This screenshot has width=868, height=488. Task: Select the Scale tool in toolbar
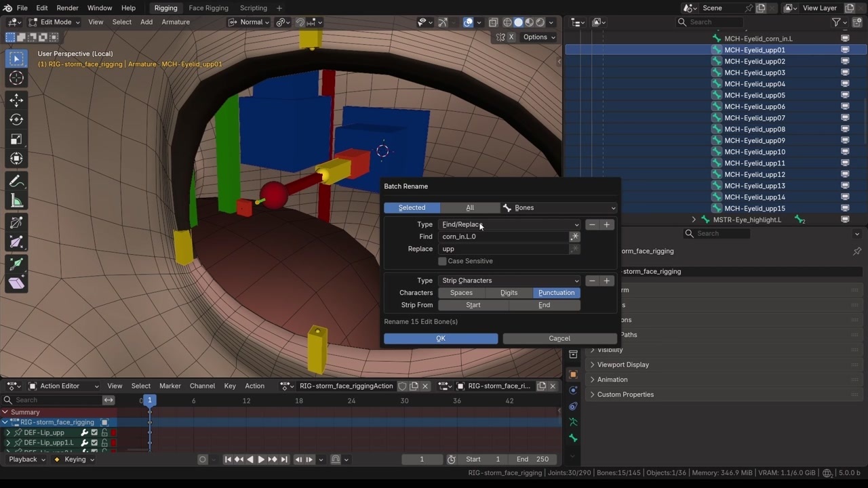coord(16,139)
